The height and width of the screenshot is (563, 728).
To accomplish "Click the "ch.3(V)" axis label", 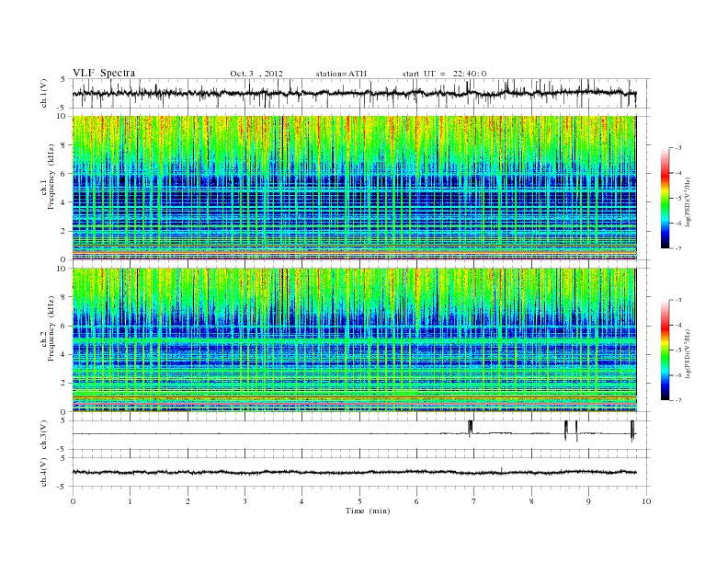I will click(44, 435).
